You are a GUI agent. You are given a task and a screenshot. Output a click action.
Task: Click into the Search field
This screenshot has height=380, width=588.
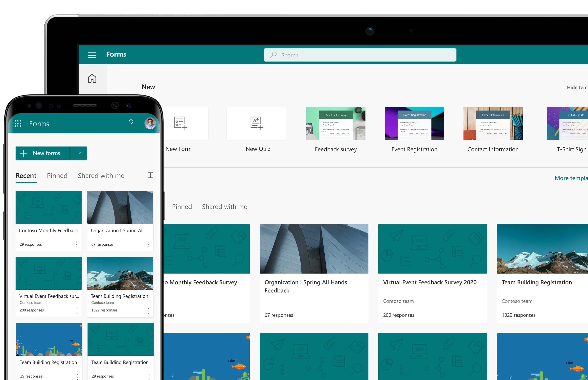pyautogui.click(x=360, y=55)
